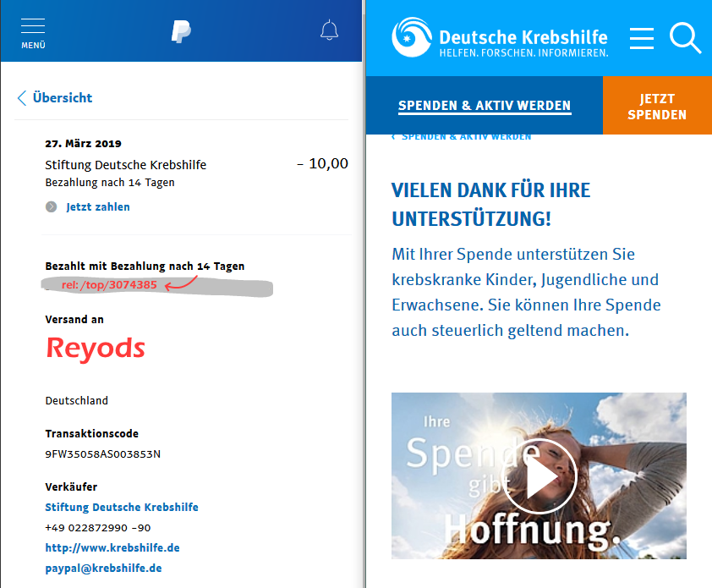
Task: Click the Deutsche Krebshilfe logo
Action: [500, 38]
